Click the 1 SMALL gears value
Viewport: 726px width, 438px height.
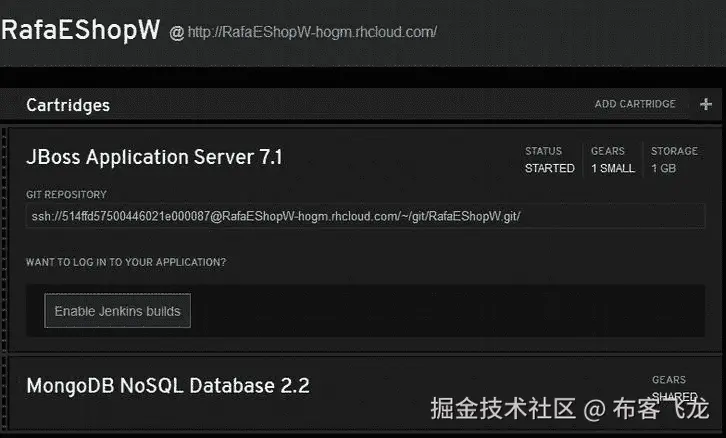pyautogui.click(x=613, y=168)
